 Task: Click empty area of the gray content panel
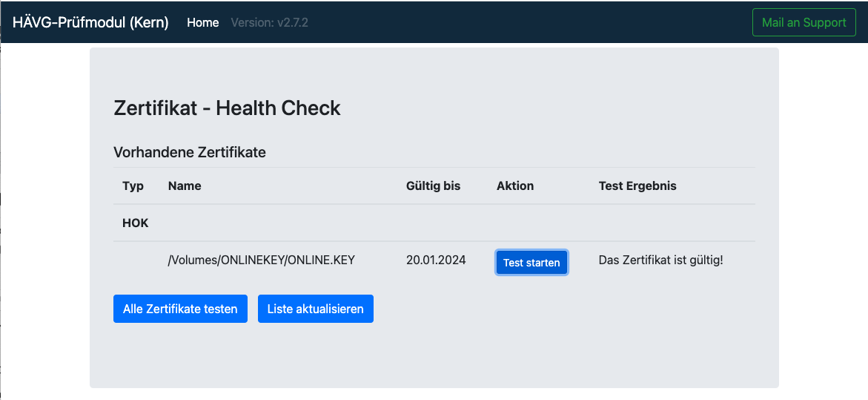pos(554,355)
